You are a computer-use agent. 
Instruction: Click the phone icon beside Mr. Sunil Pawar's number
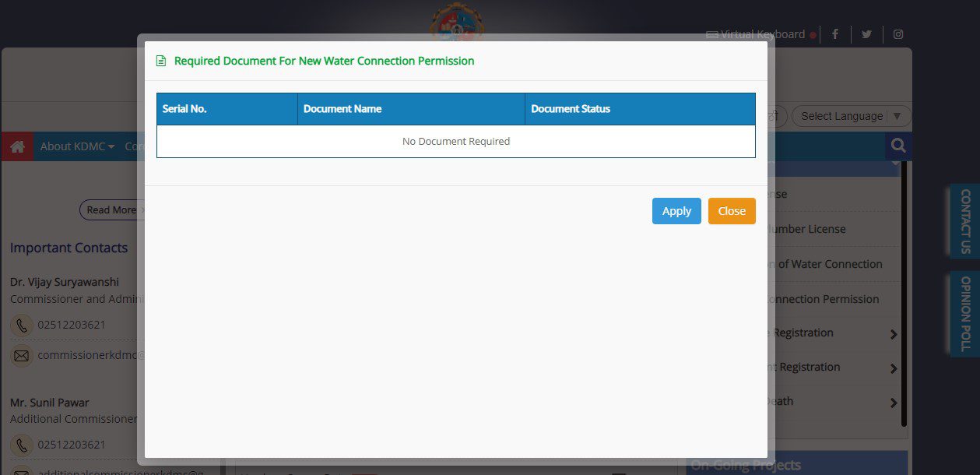coord(21,445)
